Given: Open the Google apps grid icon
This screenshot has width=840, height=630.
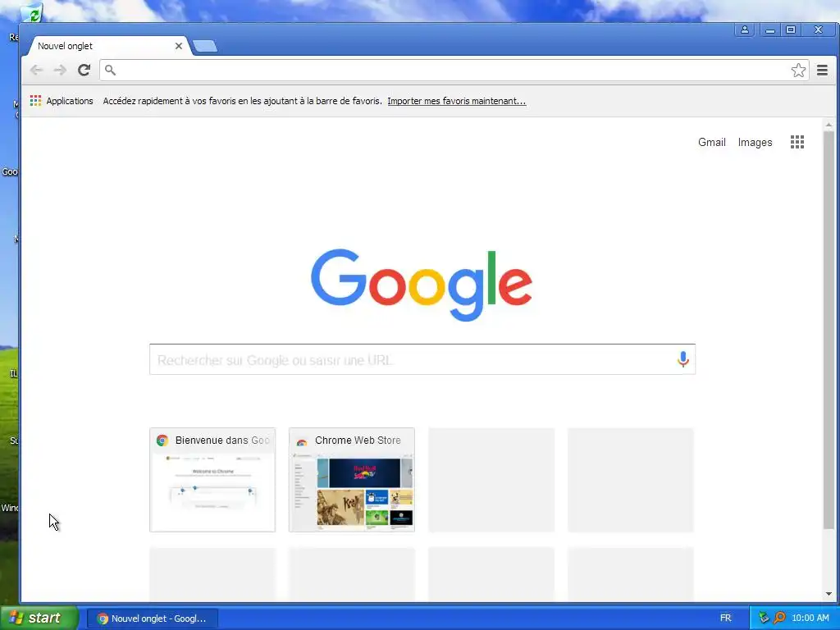Looking at the screenshot, I should tap(797, 142).
